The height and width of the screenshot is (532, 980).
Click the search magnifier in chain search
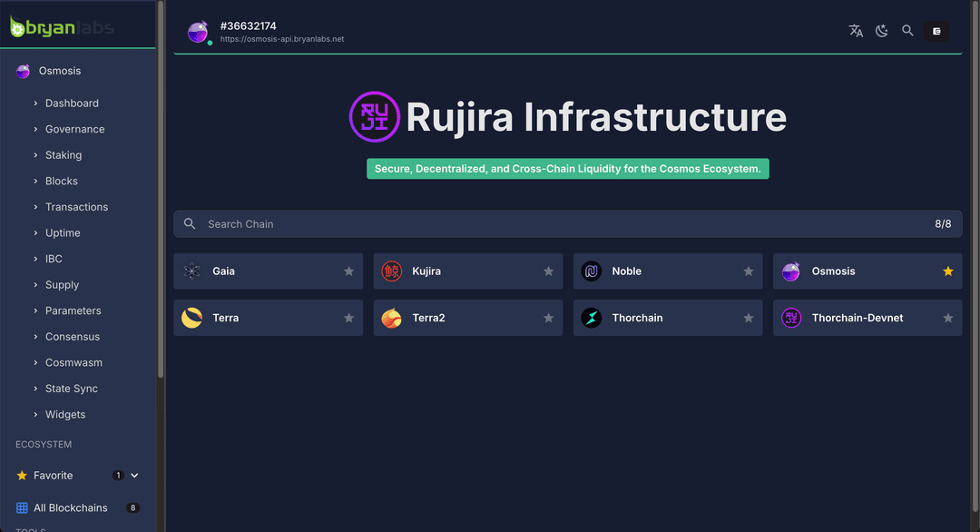[190, 223]
